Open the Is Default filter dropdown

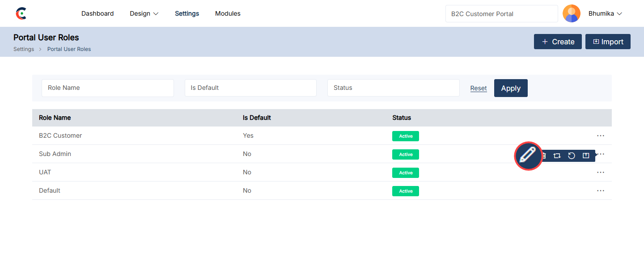(x=250, y=88)
